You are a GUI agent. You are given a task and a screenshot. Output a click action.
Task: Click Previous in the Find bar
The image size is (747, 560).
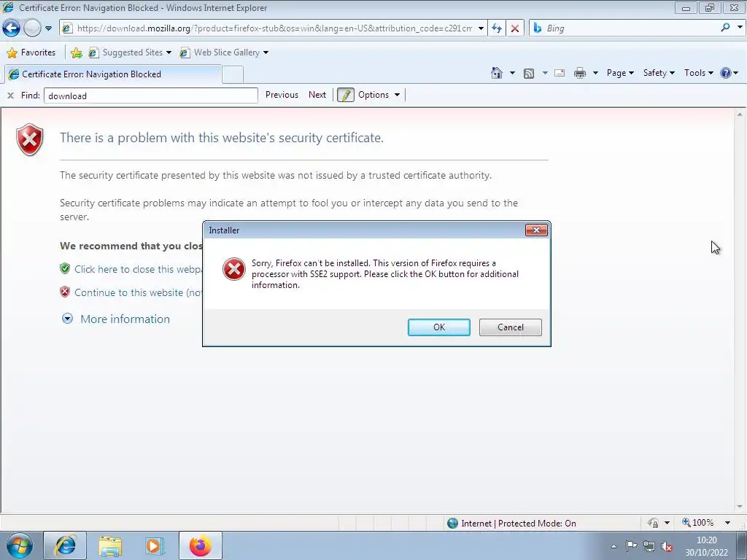click(x=282, y=95)
